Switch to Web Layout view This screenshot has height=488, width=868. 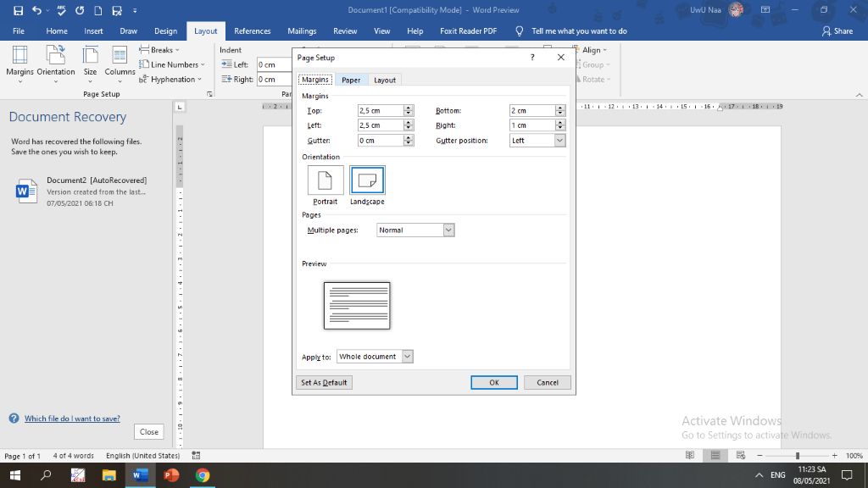coord(741,455)
